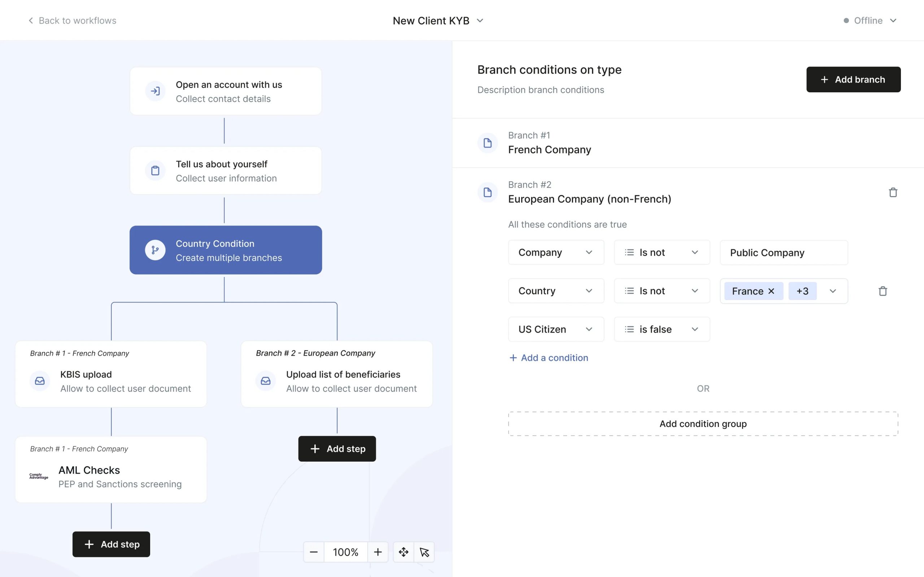Expand the Country field dropdown
The width and height of the screenshot is (924, 577).
pyautogui.click(x=589, y=291)
